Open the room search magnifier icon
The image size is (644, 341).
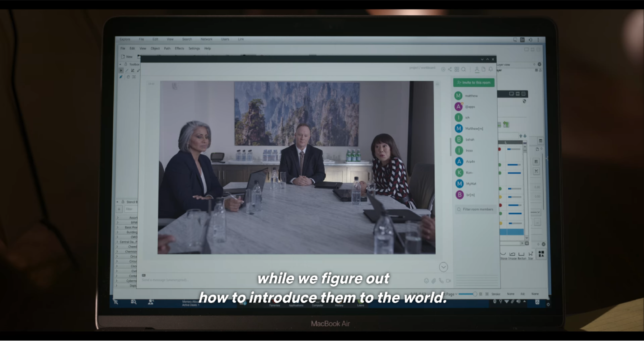pyautogui.click(x=463, y=69)
